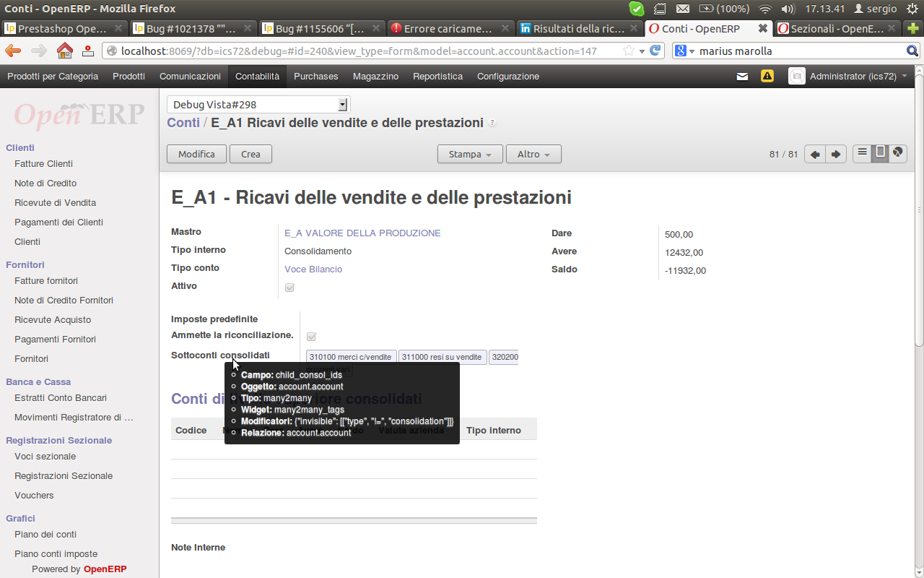The height and width of the screenshot is (578, 924).
Task: Close the Conti - OpenERP browser tab
Action: (x=762, y=29)
